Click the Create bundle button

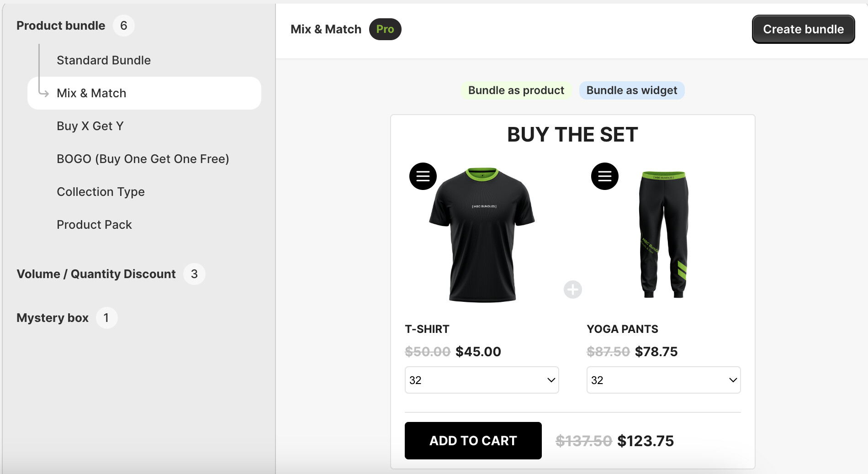(803, 29)
